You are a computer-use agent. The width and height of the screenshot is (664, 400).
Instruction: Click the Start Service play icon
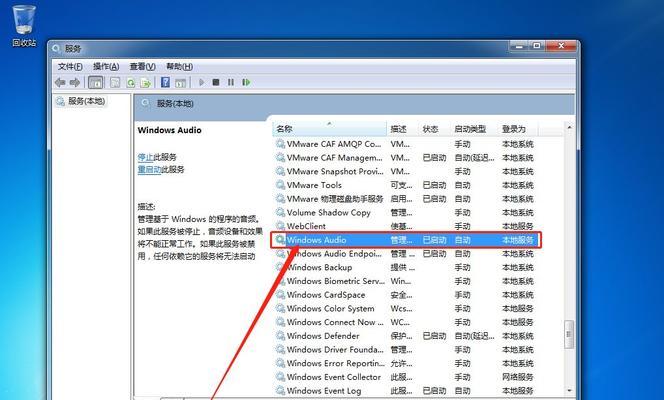pos(202,82)
